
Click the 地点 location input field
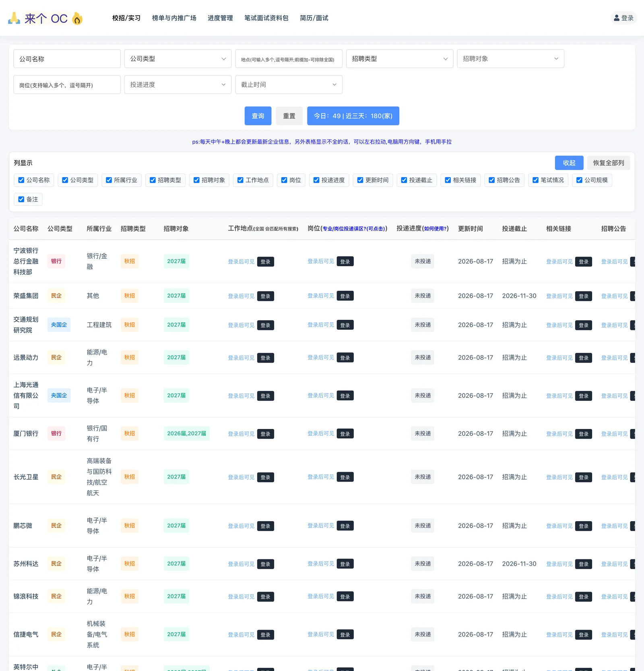(x=289, y=59)
